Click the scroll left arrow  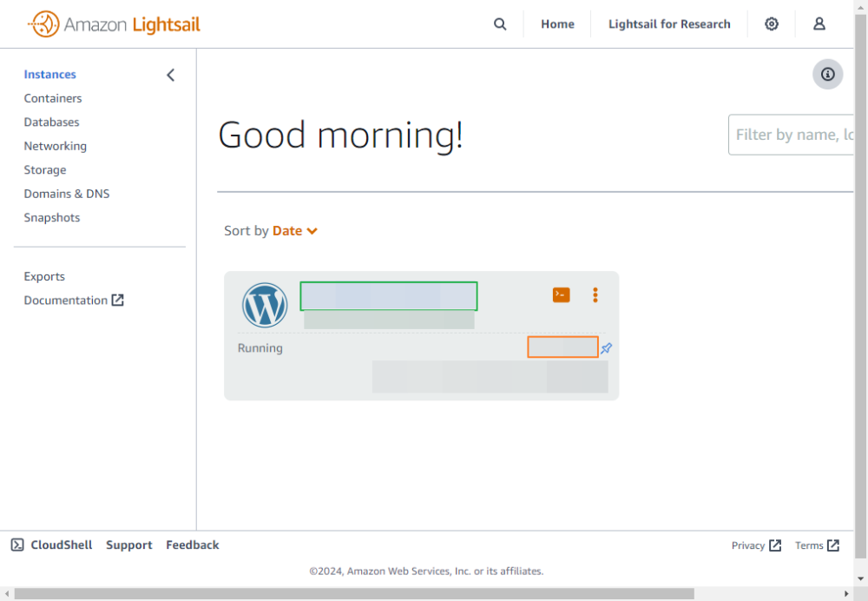click(x=7, y=594)
